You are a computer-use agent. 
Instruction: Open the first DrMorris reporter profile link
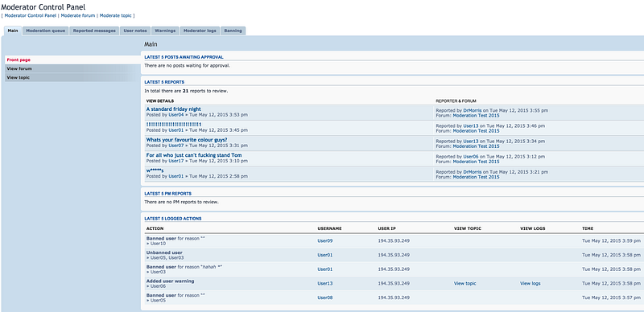473,110
